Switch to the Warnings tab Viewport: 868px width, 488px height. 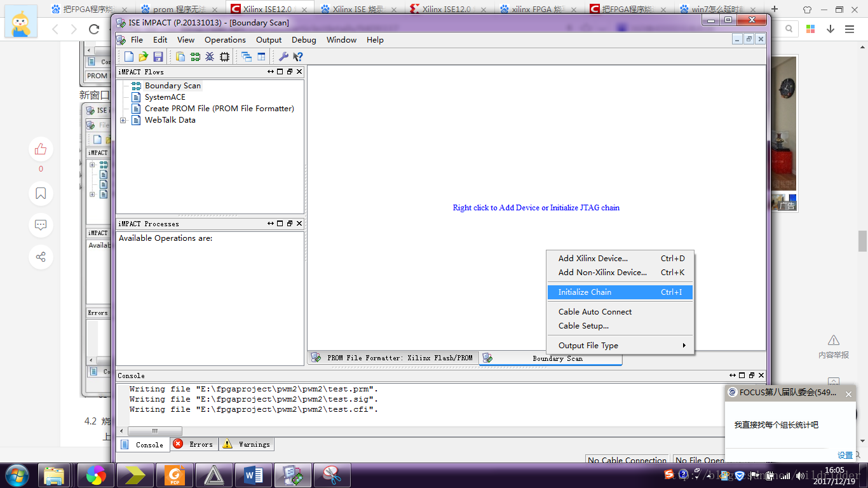[247, 445]
